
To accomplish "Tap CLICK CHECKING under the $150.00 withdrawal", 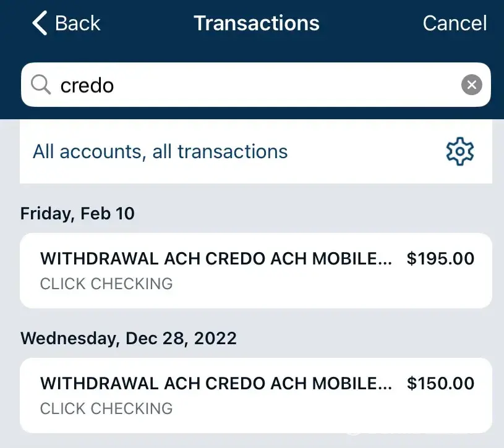I will [x=106, y=408].
